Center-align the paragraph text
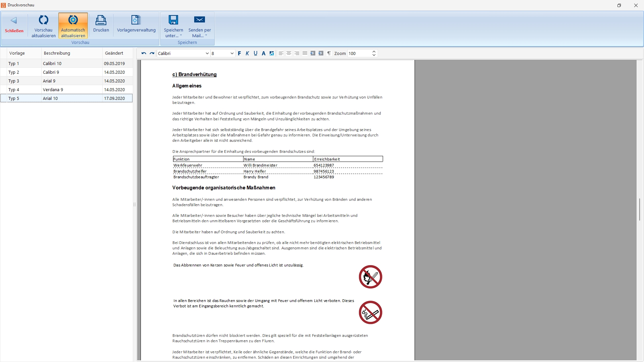This screenshot has width=644, height=362. click(288, 53)
